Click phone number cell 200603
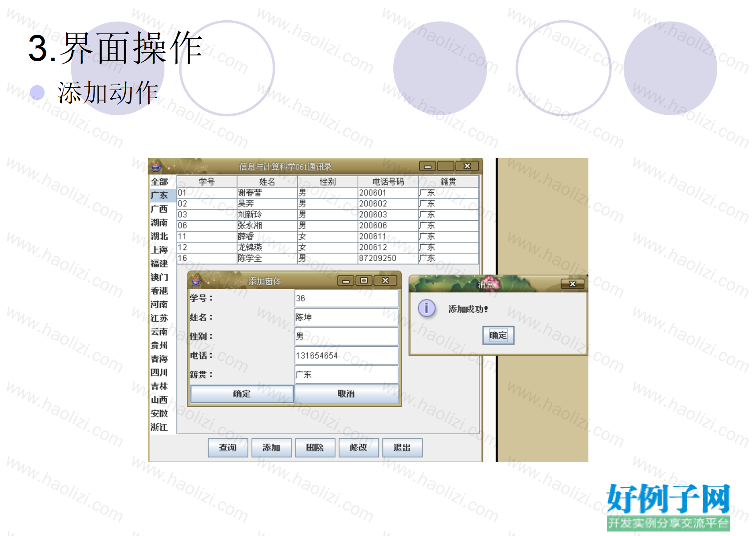756x536 pixels. 388,214
